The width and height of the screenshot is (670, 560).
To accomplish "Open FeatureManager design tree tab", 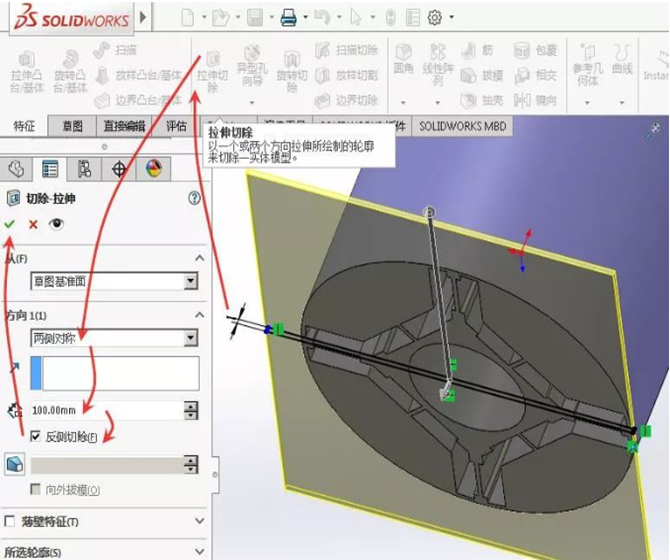I will click(17, 169).
